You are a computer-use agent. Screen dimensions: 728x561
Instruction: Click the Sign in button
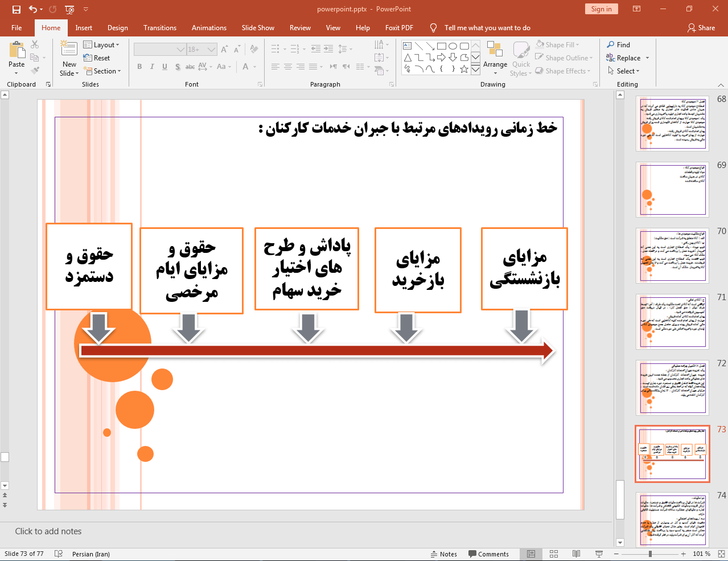pos(601,9)
